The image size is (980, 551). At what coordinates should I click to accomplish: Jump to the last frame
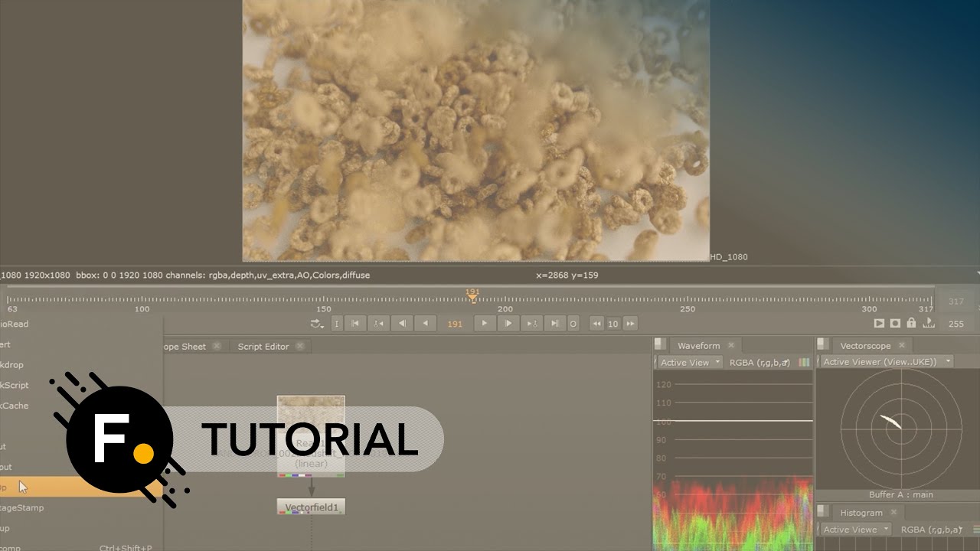(x=555, y=324)
